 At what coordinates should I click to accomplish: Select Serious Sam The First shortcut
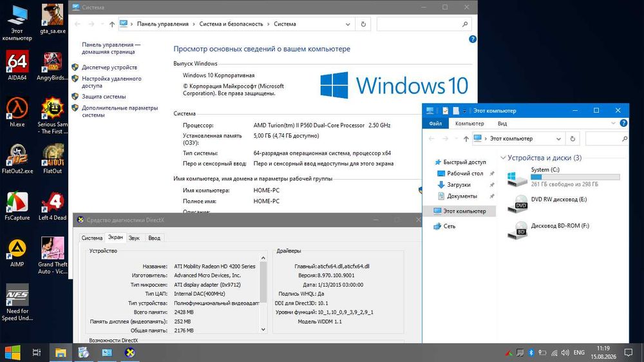(53, 115)
